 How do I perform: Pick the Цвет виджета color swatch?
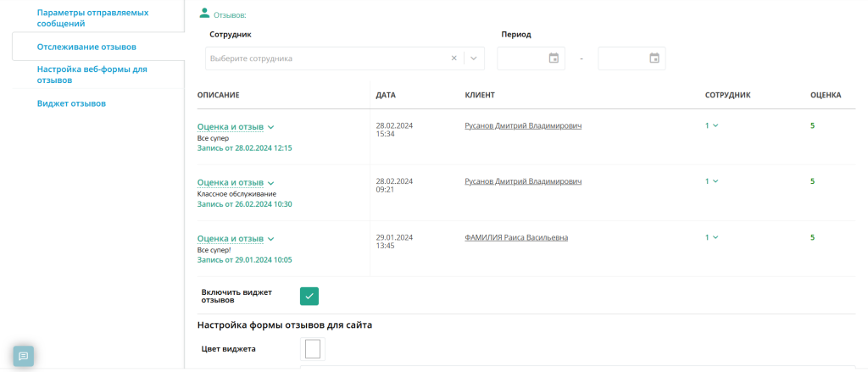click(x=313, y=349)
